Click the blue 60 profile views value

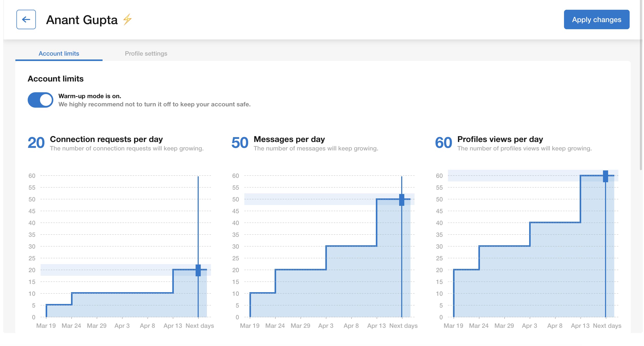pos(444,143)
